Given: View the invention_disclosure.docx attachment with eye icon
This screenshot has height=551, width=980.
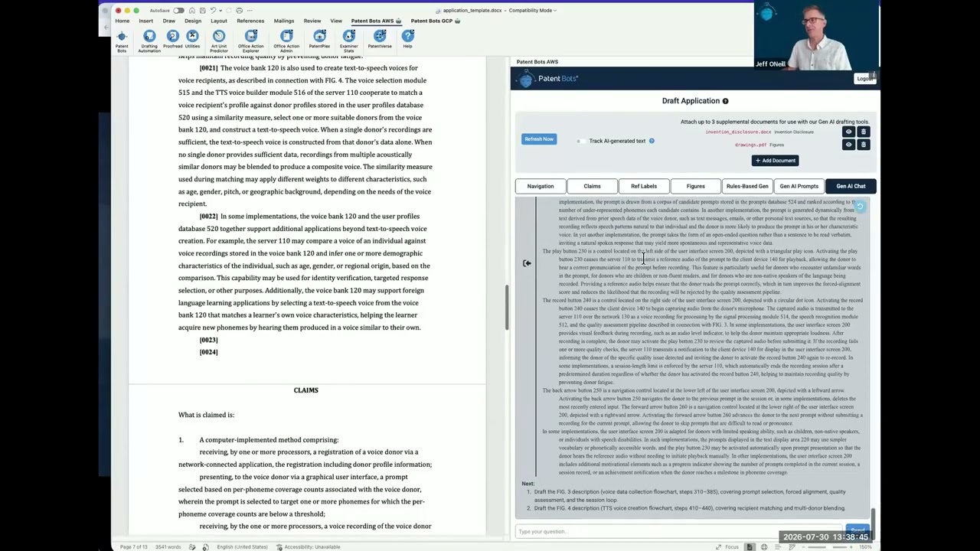Looking at the screenshot, I should coord(848,132).
